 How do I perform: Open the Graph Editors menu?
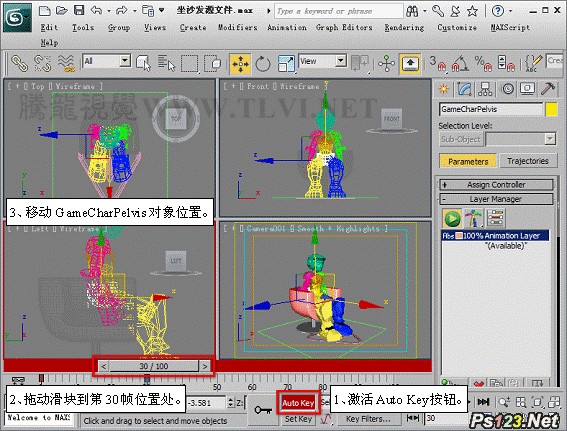click(x=344, y=27)
